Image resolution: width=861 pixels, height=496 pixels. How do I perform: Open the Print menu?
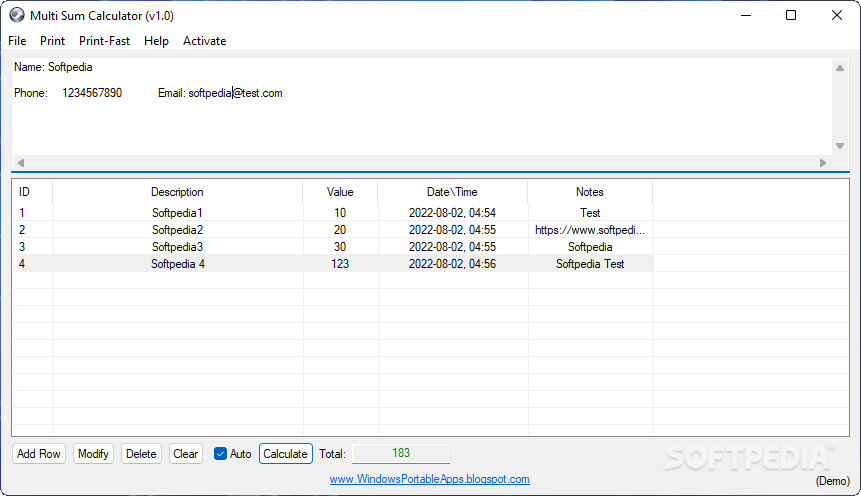click(52, 41)
